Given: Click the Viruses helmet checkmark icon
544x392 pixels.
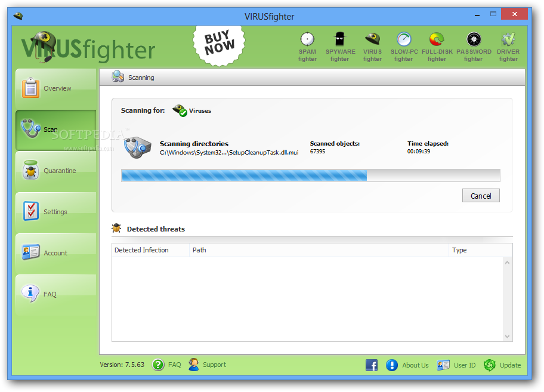Looking at the screenshot, I should 180,110.
